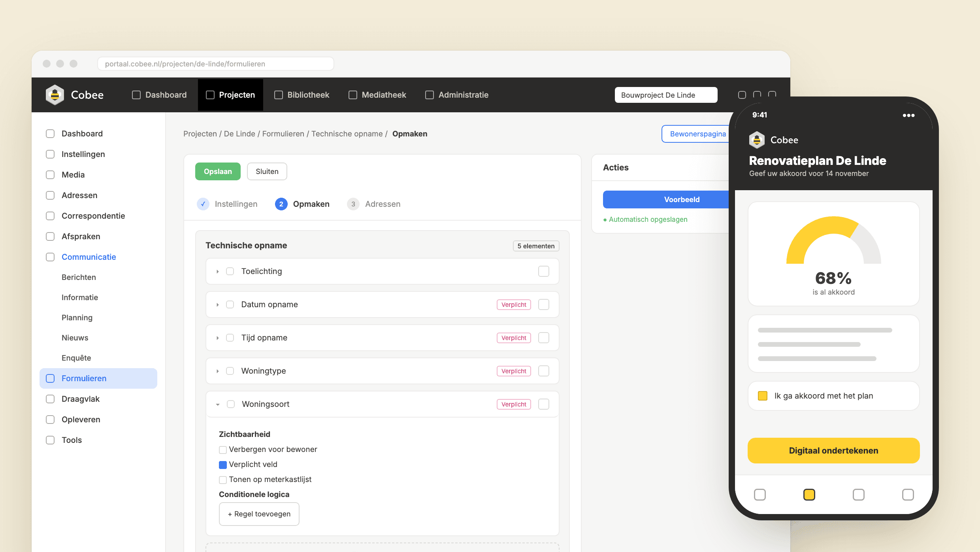The width and height of the screenshot is (980, 552).
Task: Open the Bibliotheek top menu
Action: click(302, 95)
